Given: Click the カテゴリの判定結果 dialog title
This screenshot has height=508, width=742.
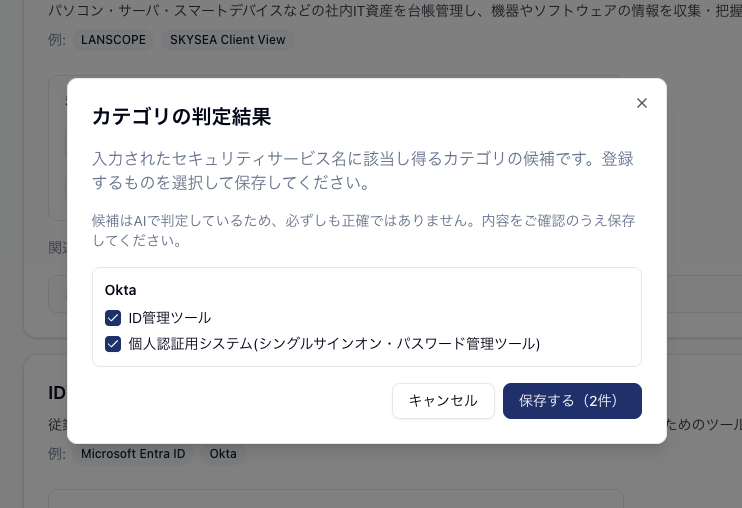Looking at the screenshot, I should (x=182, y=116).
